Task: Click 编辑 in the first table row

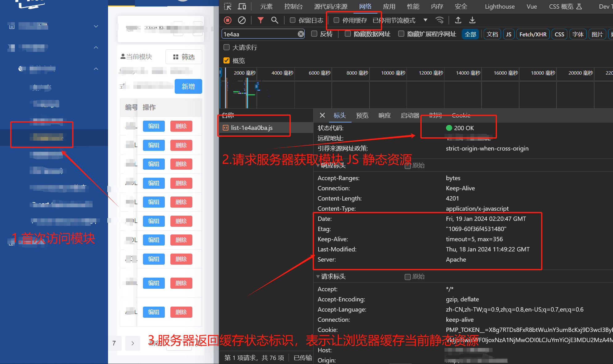Action: (154, 126)
